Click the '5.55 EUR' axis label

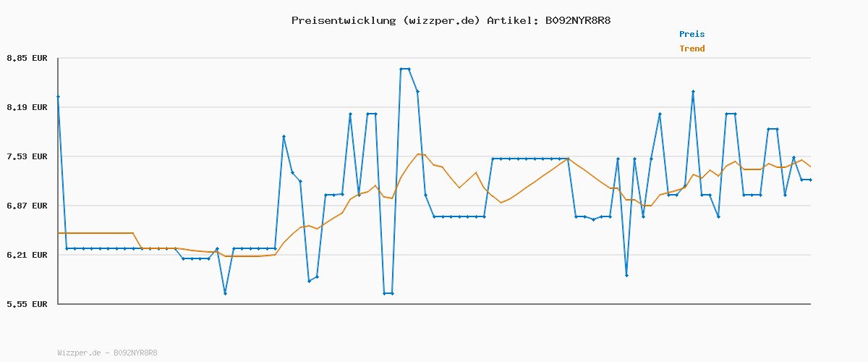point(27,304)
